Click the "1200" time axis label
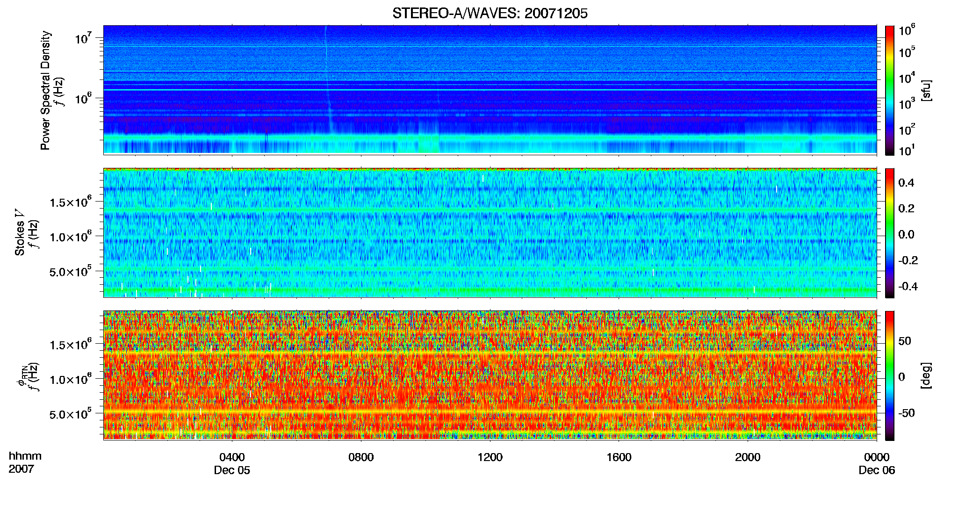 (x=490, y=457)
